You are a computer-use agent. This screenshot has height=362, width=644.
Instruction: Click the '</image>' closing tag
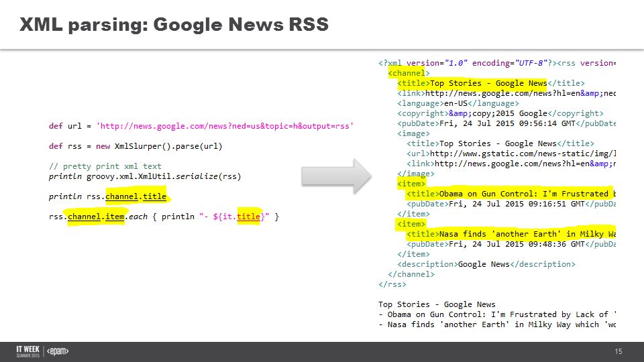[416, 174]
